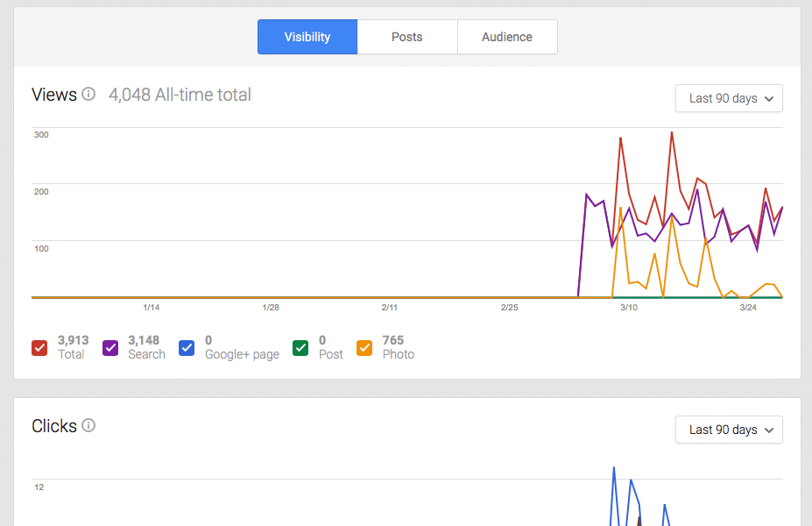Image resolution: width=812 pixels, height=526 pixels.
Task: Open Clicks Last 90 days dropdown
Action: coord(729,430)
